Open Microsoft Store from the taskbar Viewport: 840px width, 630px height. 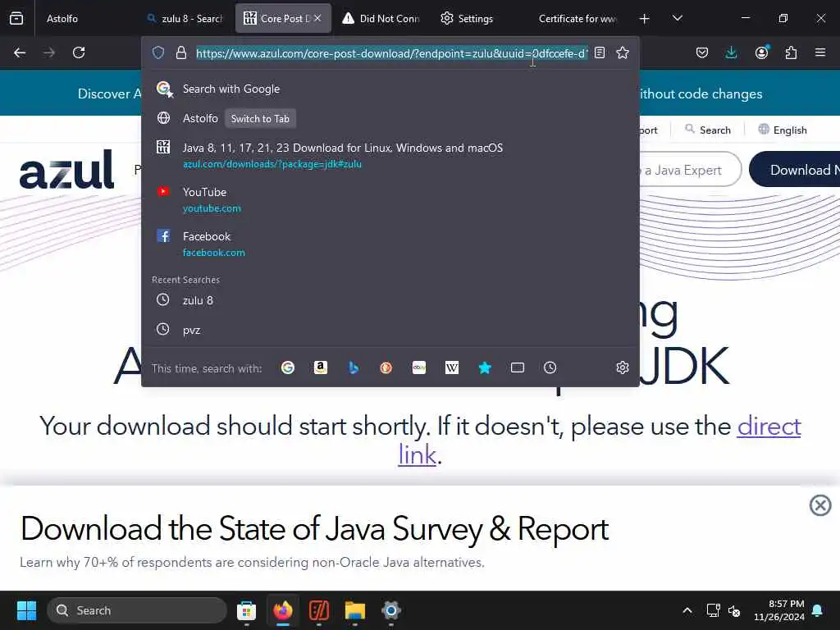pyautogui.click(x=246, y=610)
